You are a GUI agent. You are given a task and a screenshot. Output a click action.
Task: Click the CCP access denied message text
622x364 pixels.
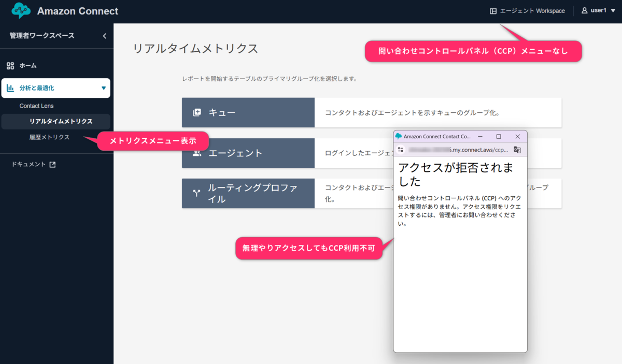tap(459, 211)
